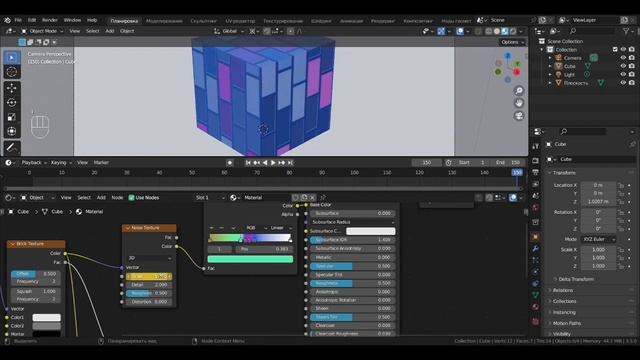Adjust the Noise Texture Roughness slider

click(149, 293)
